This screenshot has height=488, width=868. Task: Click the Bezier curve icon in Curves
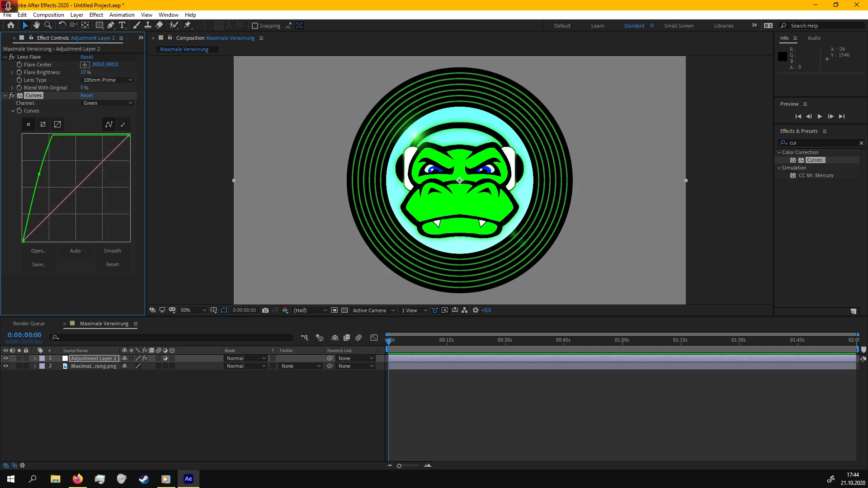[109, 124]
